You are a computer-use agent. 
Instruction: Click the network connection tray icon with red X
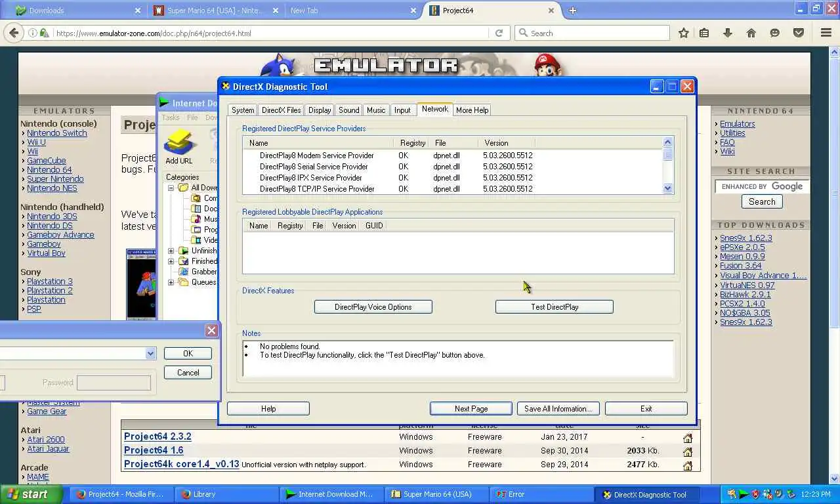[x=768, y=494]
